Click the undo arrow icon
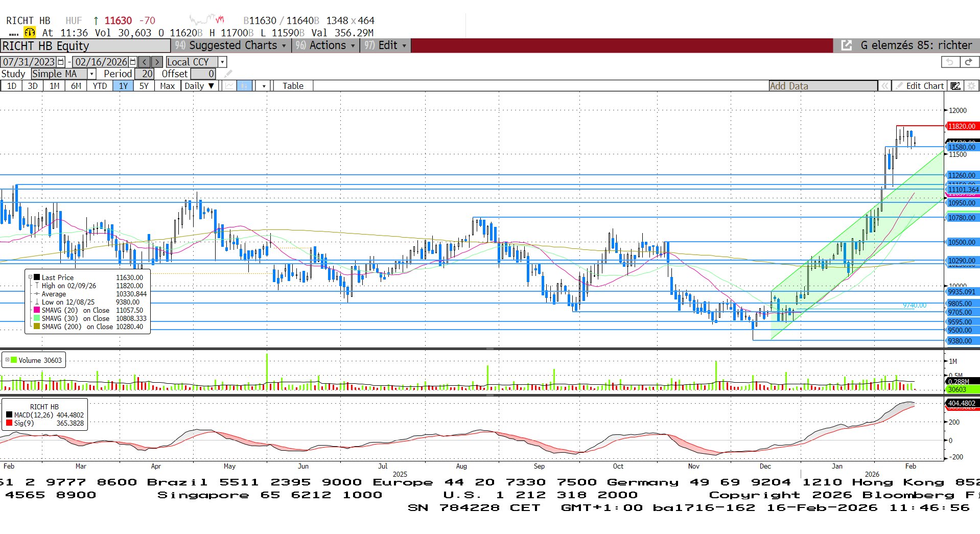This screenshot has height=534, width=980. tap(949, 62)
